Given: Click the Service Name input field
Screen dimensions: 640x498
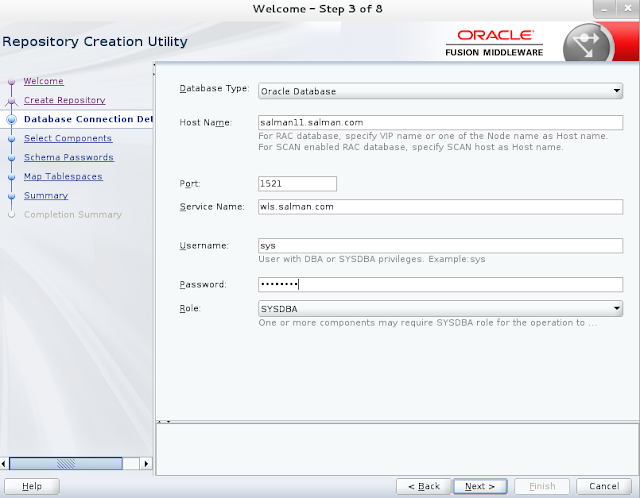Looking at the screenshot, I should tap(440, 207).
